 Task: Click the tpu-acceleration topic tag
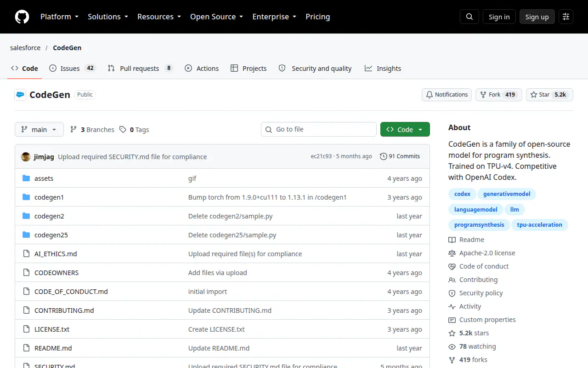pos(540,225)
